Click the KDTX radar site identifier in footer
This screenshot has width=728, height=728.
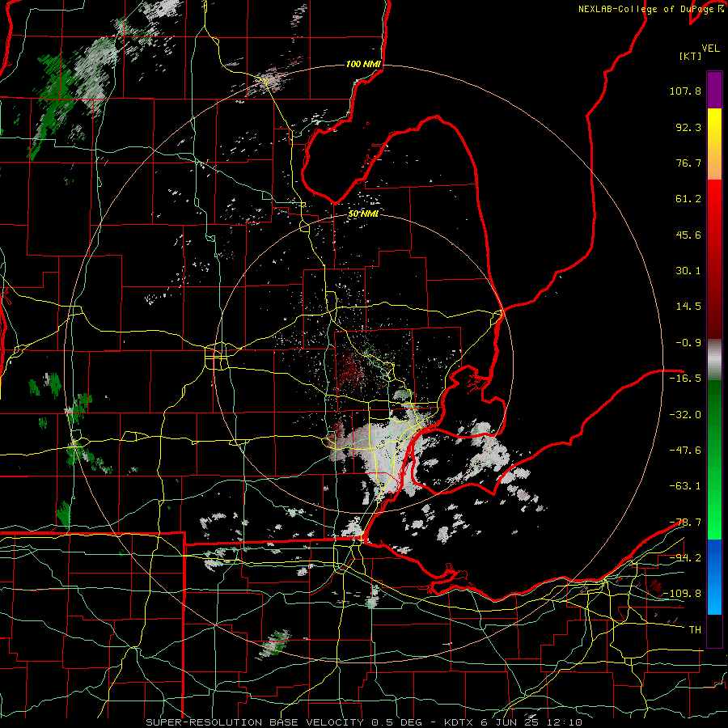pos(459,722)
